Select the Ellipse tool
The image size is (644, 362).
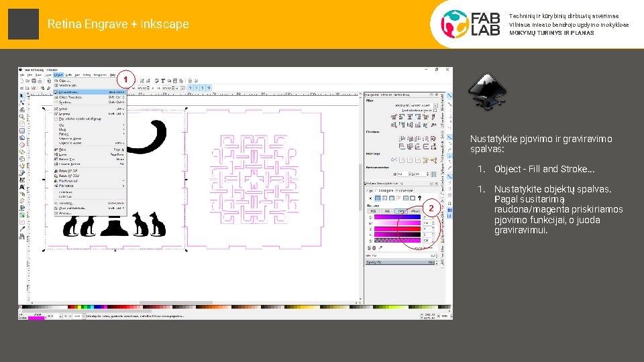[x=22, y=145]
